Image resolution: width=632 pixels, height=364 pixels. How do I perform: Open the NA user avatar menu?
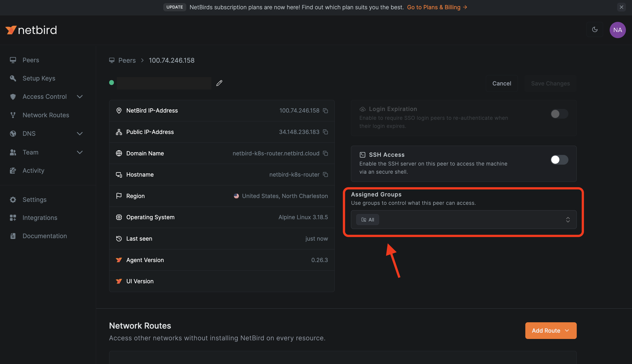[x=618, y=30]
